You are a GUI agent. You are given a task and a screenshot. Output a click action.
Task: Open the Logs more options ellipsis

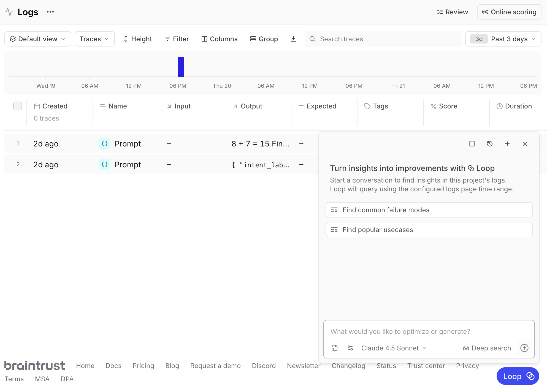50,12
